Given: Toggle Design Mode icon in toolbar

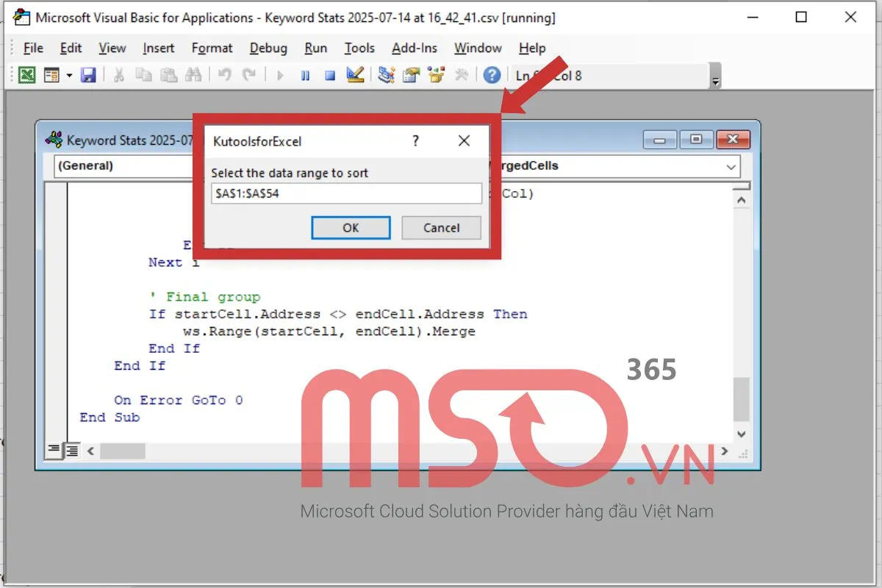Looking at the screenshot, I should pyautogui.click(x=355, y=75).
